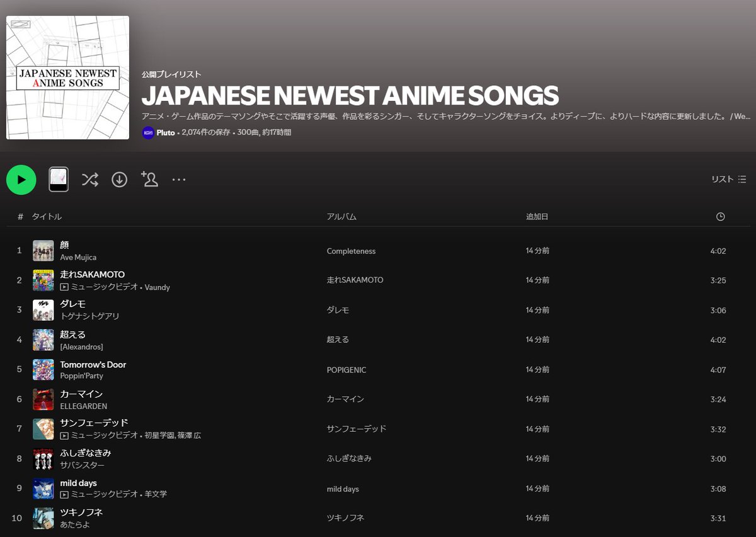Select the track カーマイン
The image size is (756, 537).
pyautogui.click(x=81, y=394)
